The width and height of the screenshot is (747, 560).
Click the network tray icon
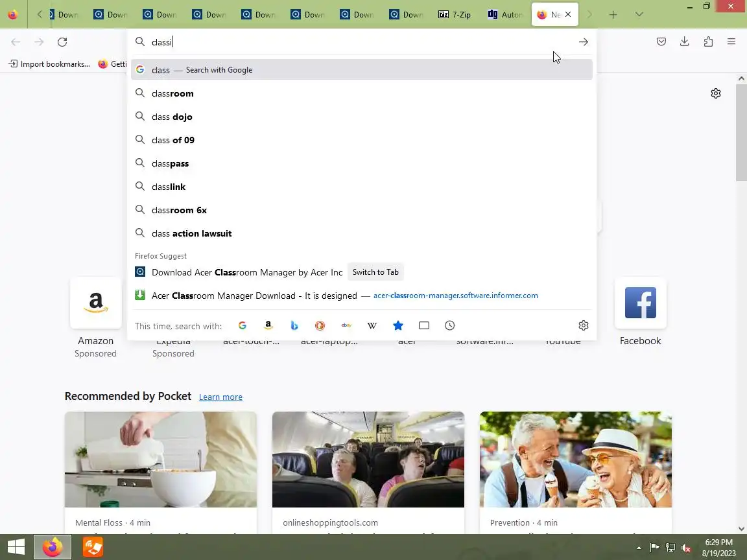pyautogui.click(x=670, y=548)
